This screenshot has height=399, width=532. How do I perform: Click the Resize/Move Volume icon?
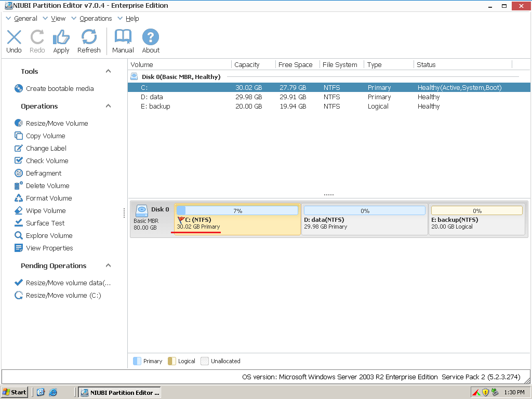19,123
